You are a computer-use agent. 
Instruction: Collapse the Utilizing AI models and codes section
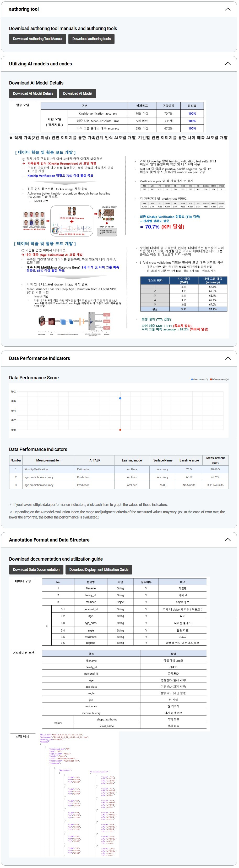(x=228, y=64)
